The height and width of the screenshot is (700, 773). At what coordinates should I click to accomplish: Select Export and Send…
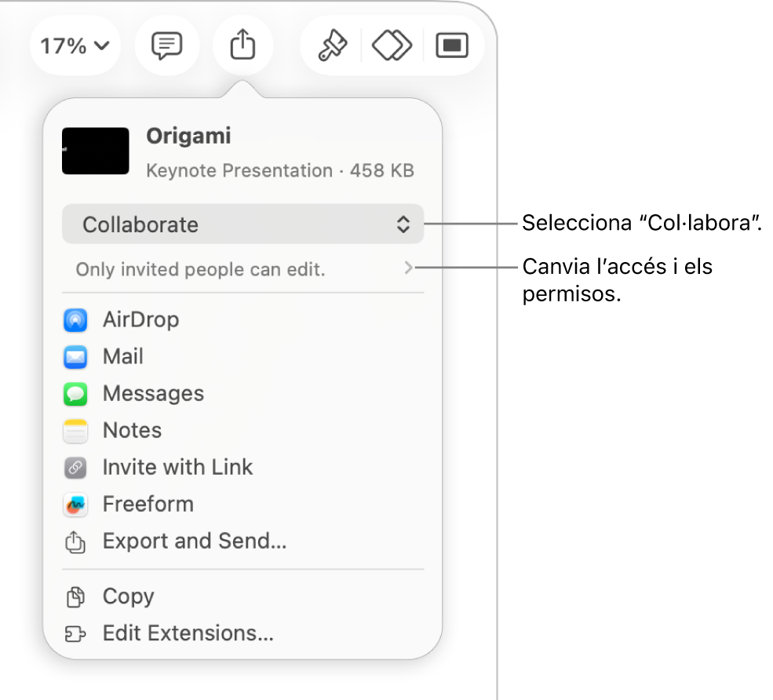click(x=194, y=541)
